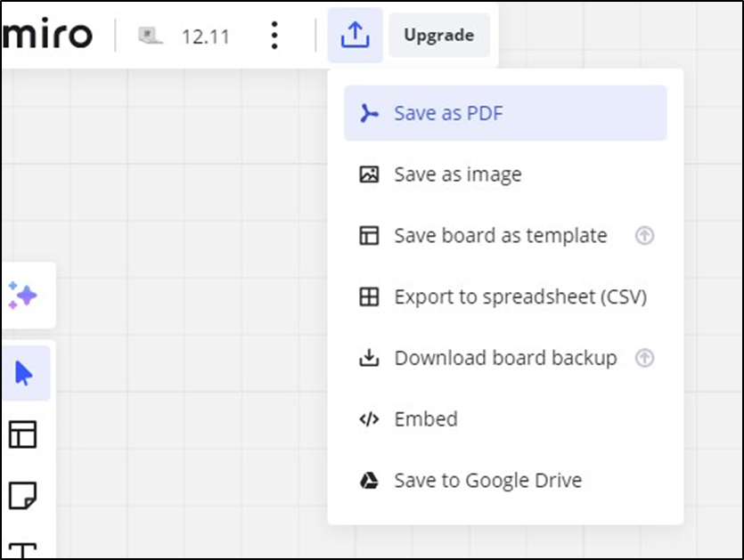
Task: Click upgrade badge beside Save board as template
Action: coord(644,235)
